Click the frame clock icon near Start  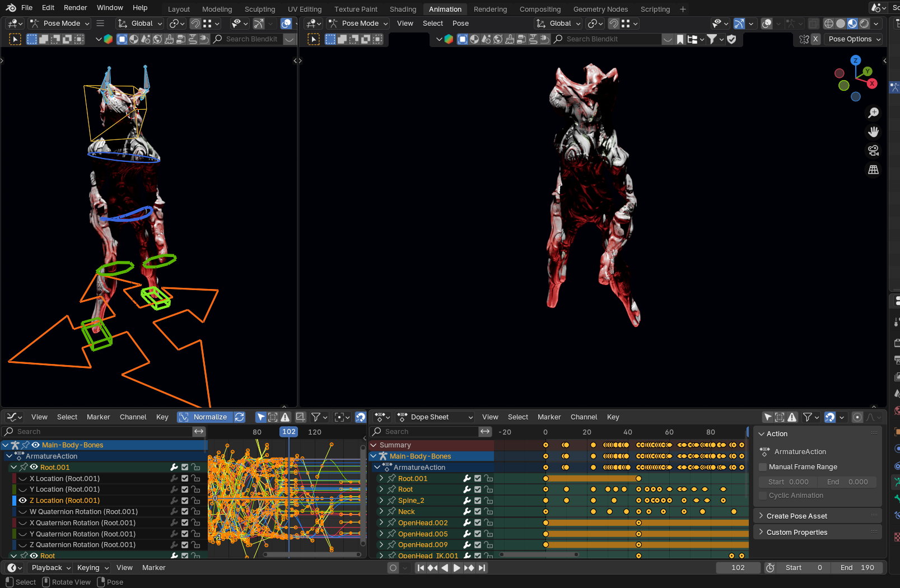pos(770,568)
